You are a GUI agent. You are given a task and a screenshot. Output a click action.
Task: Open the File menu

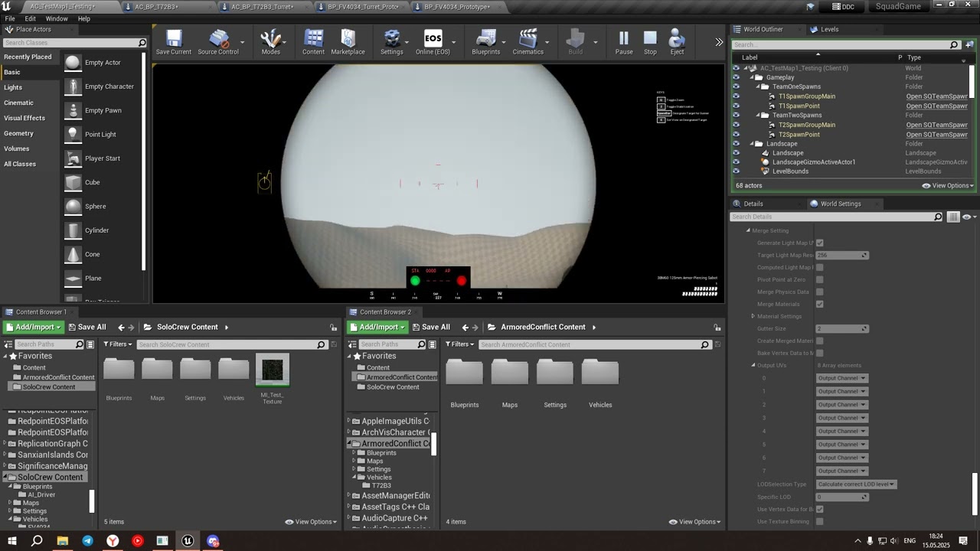click(x=10, y=18)
